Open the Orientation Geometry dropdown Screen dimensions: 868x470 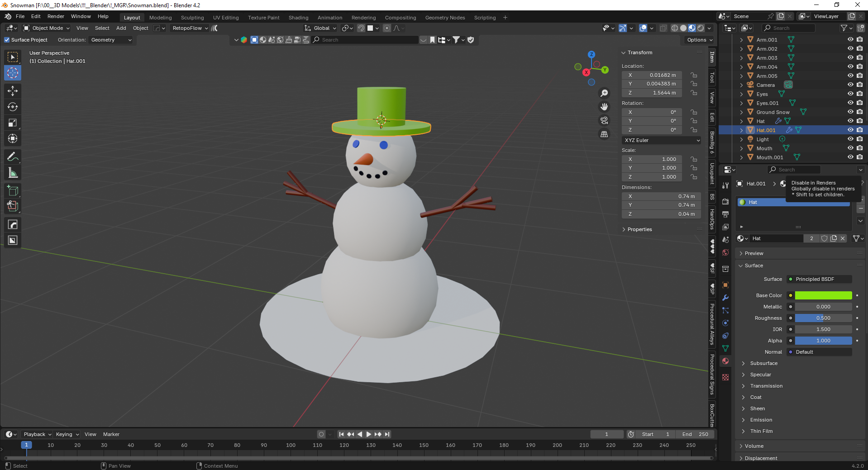click(111, 40)
